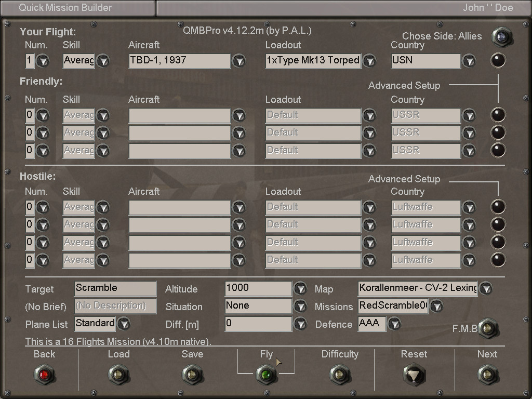Image resolution: width=532 pixels, height=399 pixels.
Task: Open first Friendly row Country USSR dropdown
Action: coord(469,115)
